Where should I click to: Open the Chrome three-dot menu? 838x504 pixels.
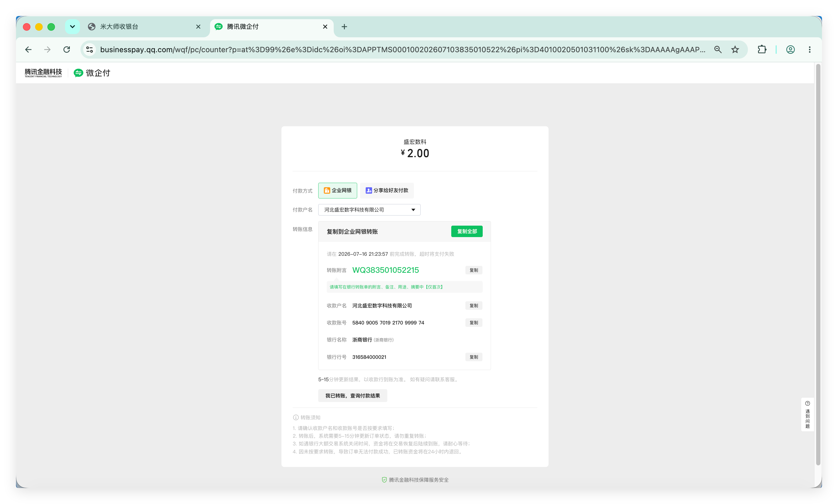click(809, 50)
